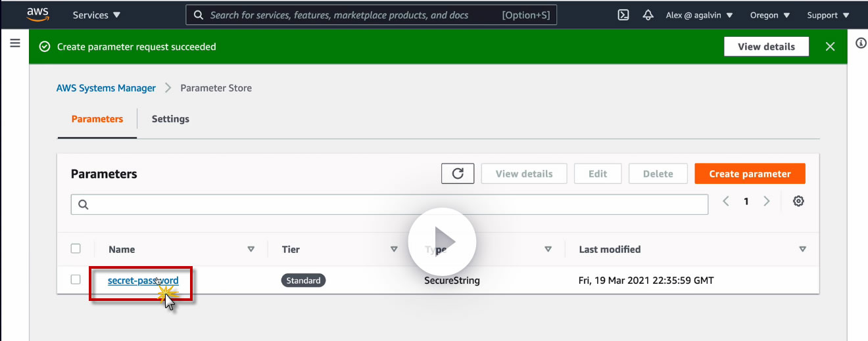Open the Oregon region selector
Screen dimensions: 868x341
(770, 14)
